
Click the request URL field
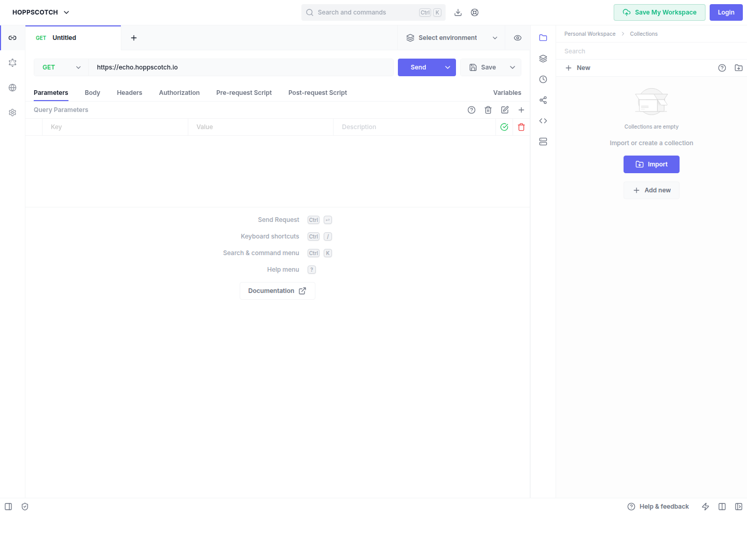pos(241,67)
